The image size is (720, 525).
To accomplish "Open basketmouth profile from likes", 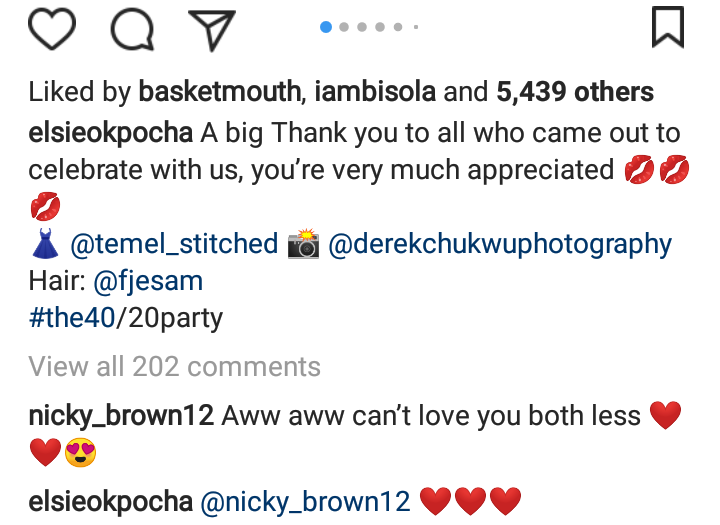I will 219,93.
